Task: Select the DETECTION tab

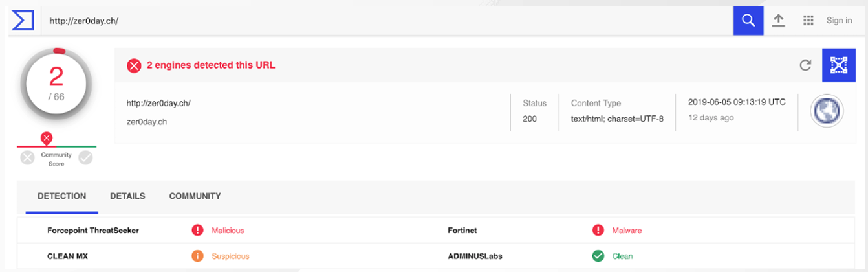Action: point(62,196)
